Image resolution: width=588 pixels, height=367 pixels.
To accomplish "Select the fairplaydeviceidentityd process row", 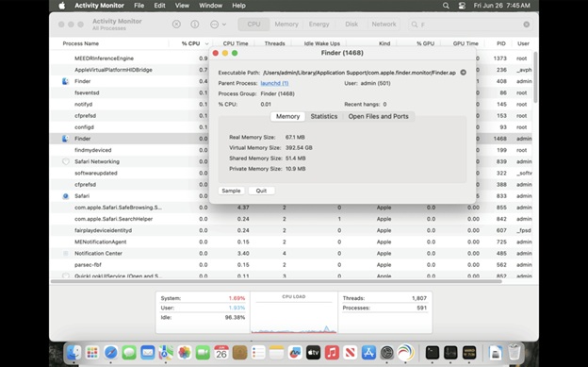I will (291, 230).
